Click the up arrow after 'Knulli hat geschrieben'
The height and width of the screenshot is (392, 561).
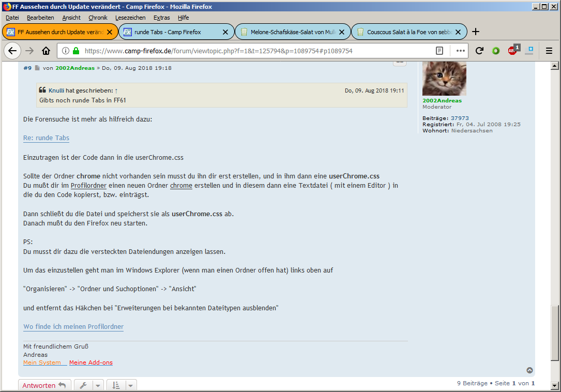116,91
